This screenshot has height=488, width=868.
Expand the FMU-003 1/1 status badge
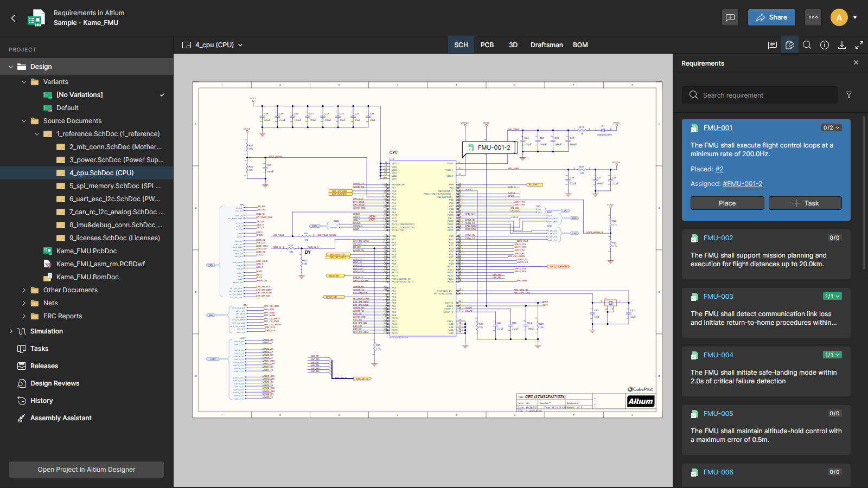(832, 297)
